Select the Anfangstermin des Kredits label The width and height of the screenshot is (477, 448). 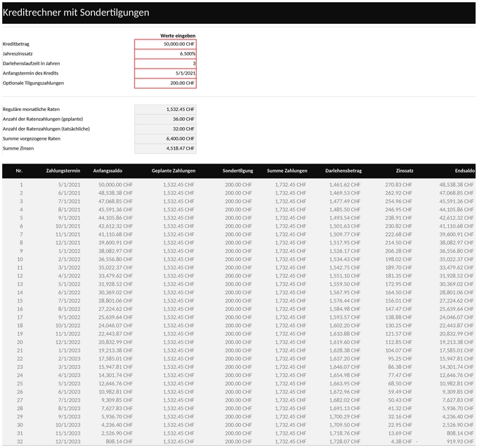[30, 73]
